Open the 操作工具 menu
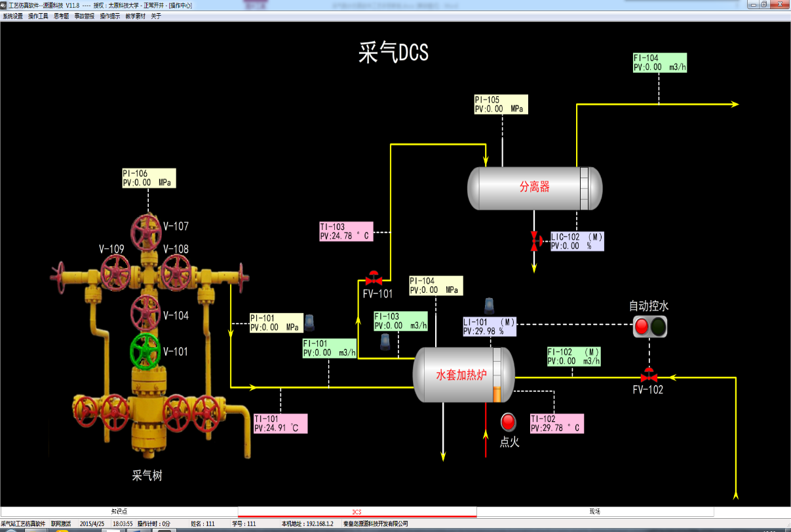 (38, 16)
